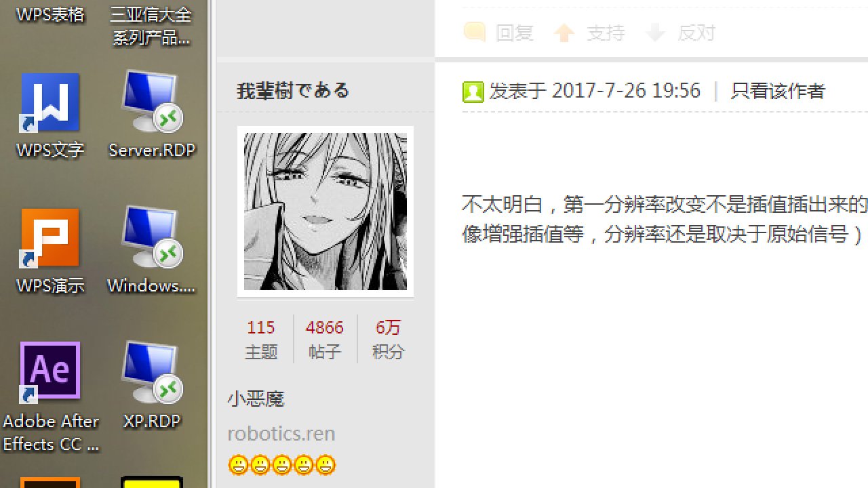Click the robotics.ren text in profile

coord(281,433)
